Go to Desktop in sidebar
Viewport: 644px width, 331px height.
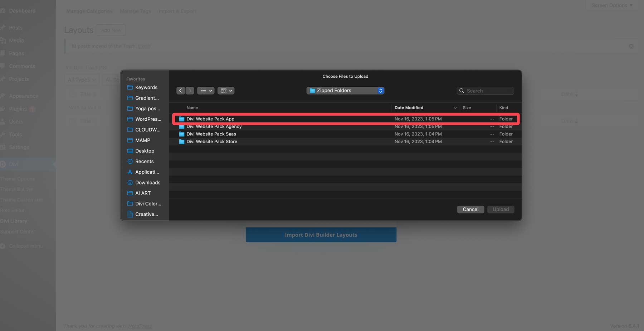pyautogui.click(x=145, y=151)
